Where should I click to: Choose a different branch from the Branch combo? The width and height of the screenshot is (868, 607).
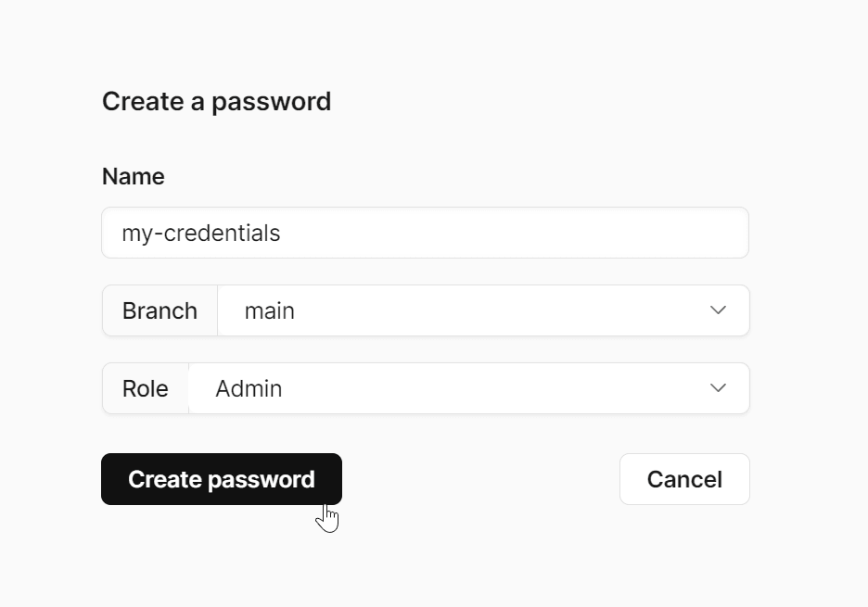coord(482,310)
